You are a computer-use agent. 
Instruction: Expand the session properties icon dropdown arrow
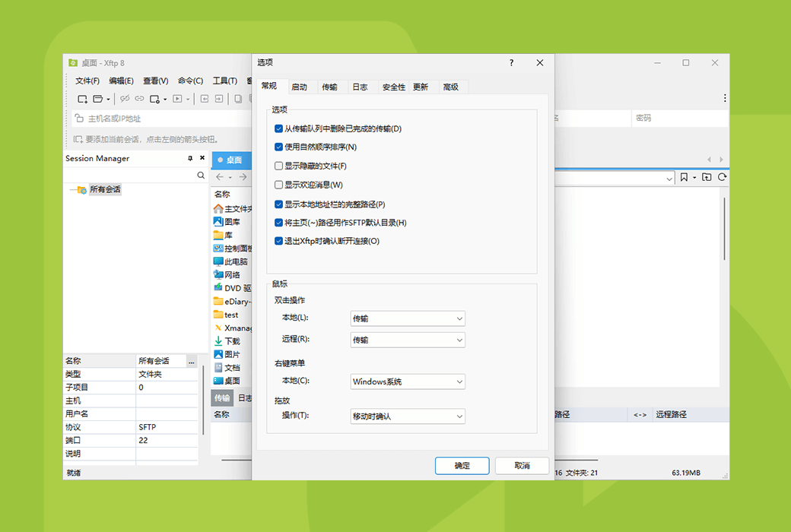(x=165, y=100)
